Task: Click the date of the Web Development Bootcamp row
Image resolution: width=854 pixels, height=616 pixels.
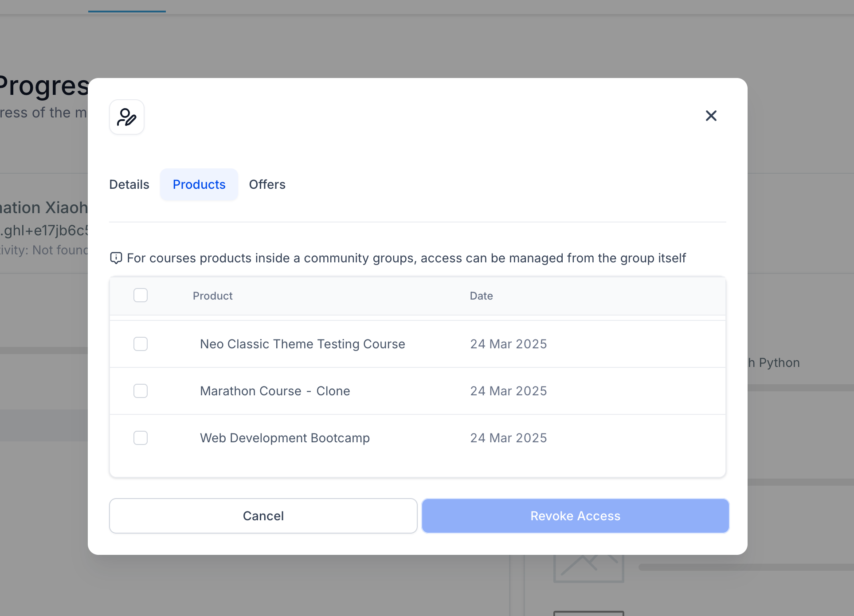Action: click(x=508, y=438)
